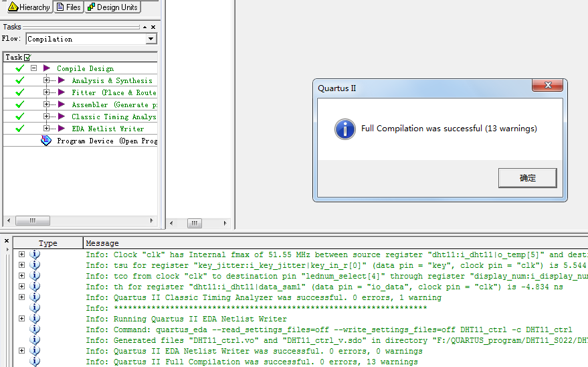Open the Flow Compilation dropdown
The height and width of the screenshot is (367, 588).
[x=151, y=39]
